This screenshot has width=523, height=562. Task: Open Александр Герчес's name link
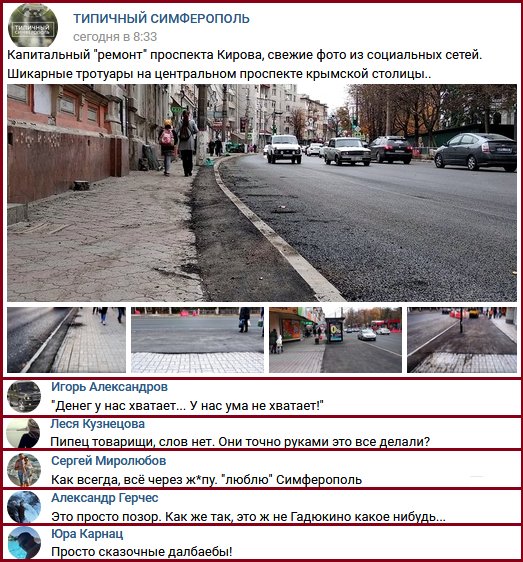105,498
